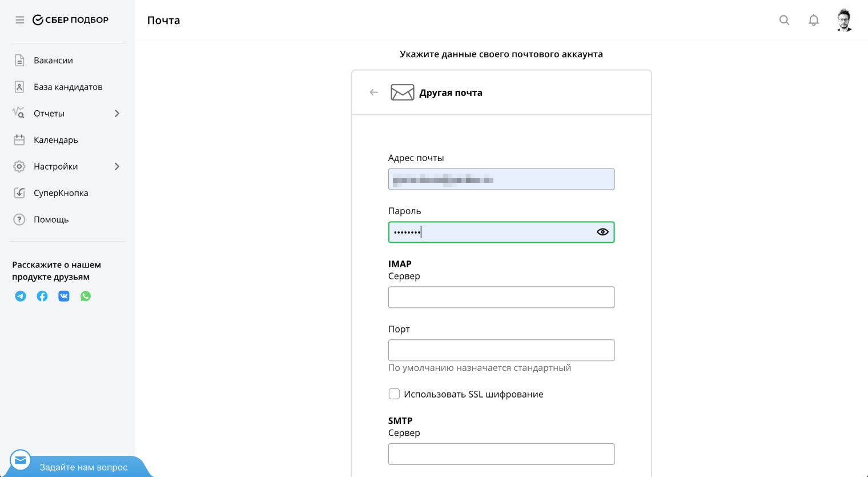Screen dimensions: 868x477
Task: Share via WhatsApp icon
Action: [86, 296]
